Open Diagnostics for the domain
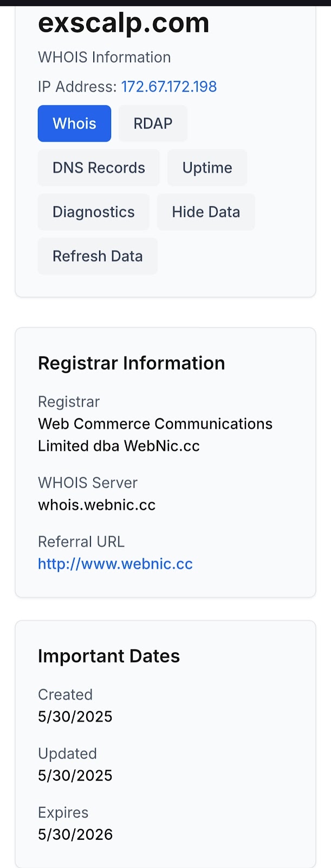Viewport: 331px width, 868px height. (x=94, y=212)
